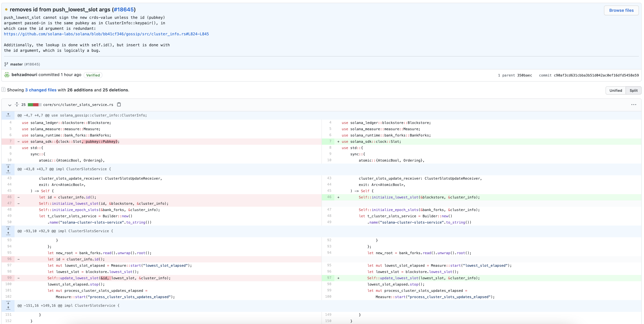This screenshot has height=324, width=644.
Task: Click the behzadnouri avatar image
Action: pos(7,75)
